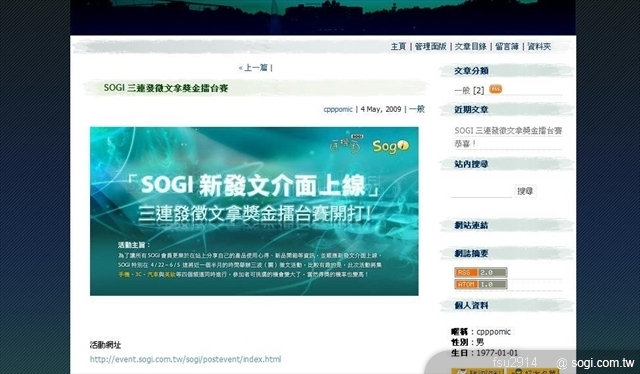Open the 一般 category link next to the date

(x=417, y=109)
